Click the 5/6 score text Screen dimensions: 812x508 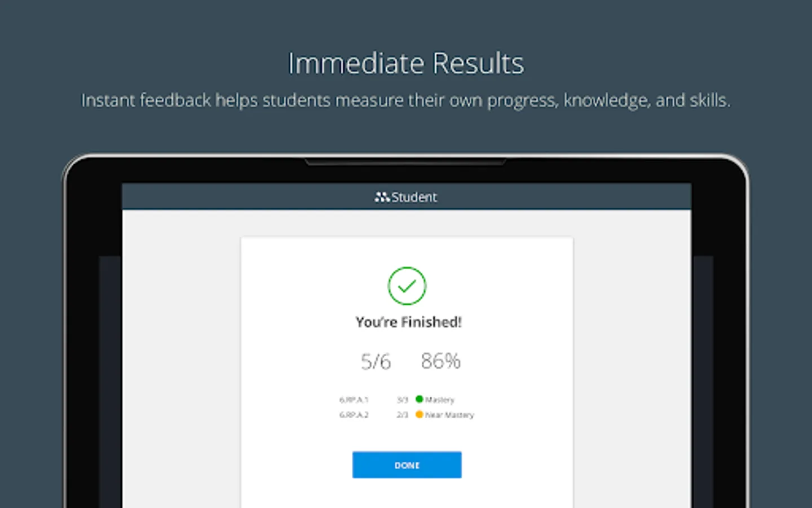(x=376, y=361)
